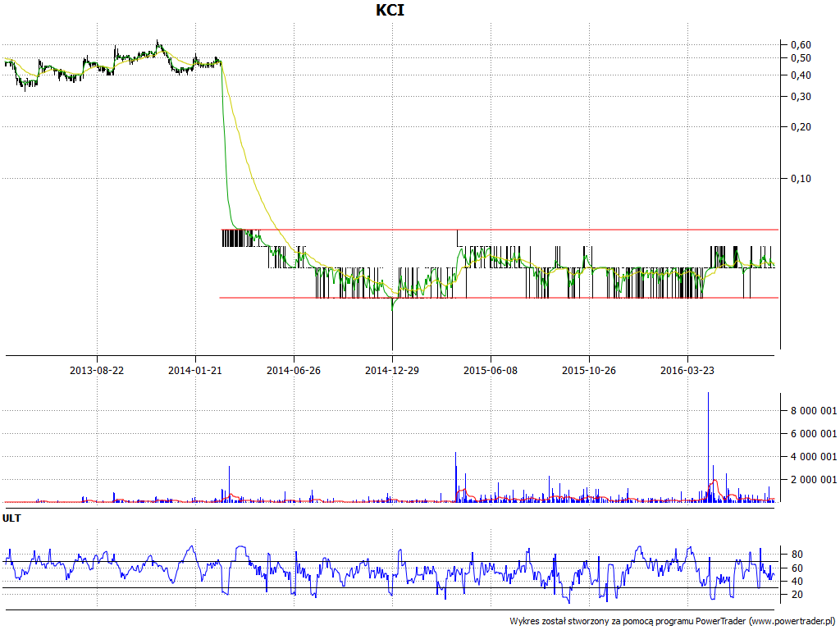Click the 0,10 price axis value

tap(801, 178)
